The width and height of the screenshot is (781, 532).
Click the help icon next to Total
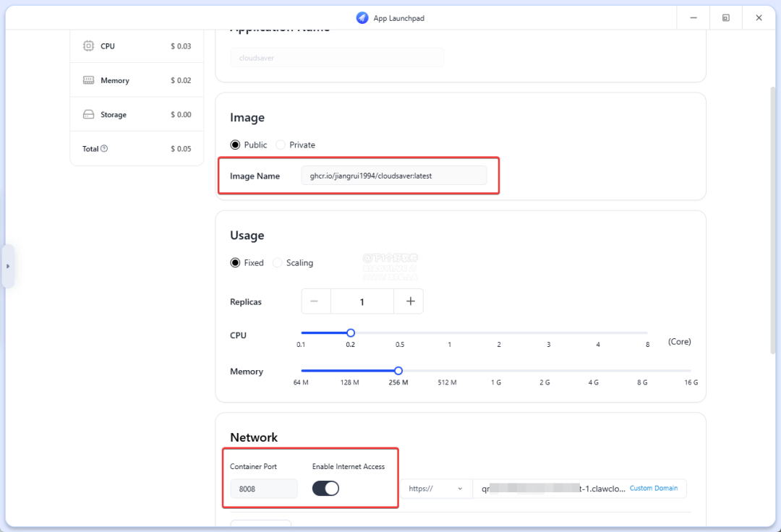click(x=104, y=149)
